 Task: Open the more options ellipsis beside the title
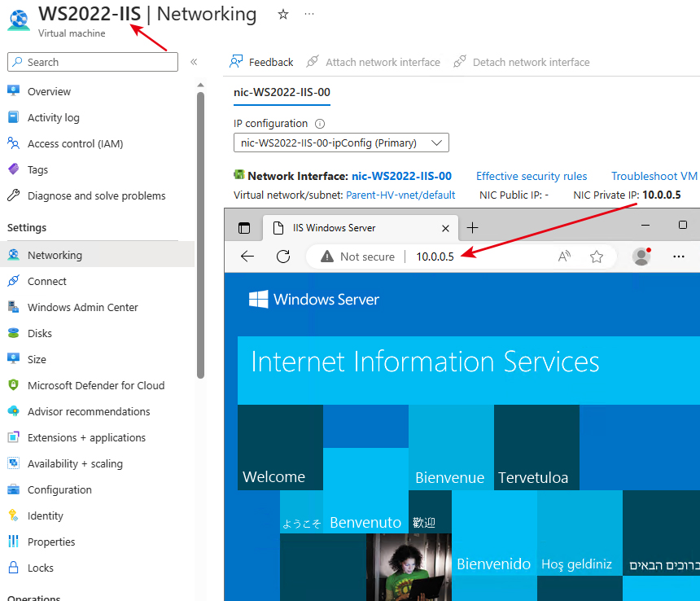309,15
